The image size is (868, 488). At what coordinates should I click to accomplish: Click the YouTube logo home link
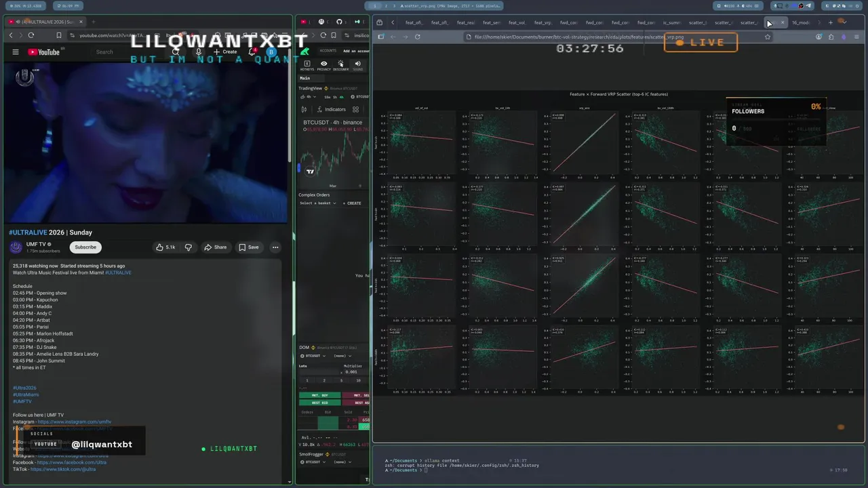point(44,52)
